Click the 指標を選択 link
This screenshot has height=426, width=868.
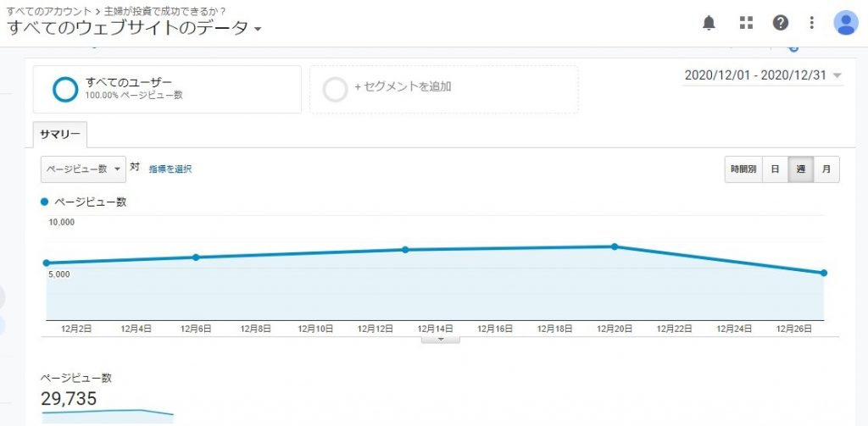[170, 169]
